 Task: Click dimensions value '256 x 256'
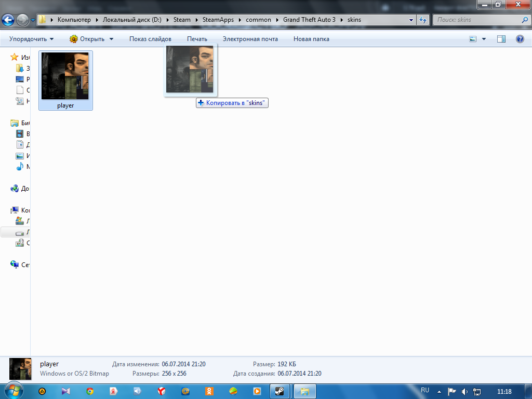174,374
